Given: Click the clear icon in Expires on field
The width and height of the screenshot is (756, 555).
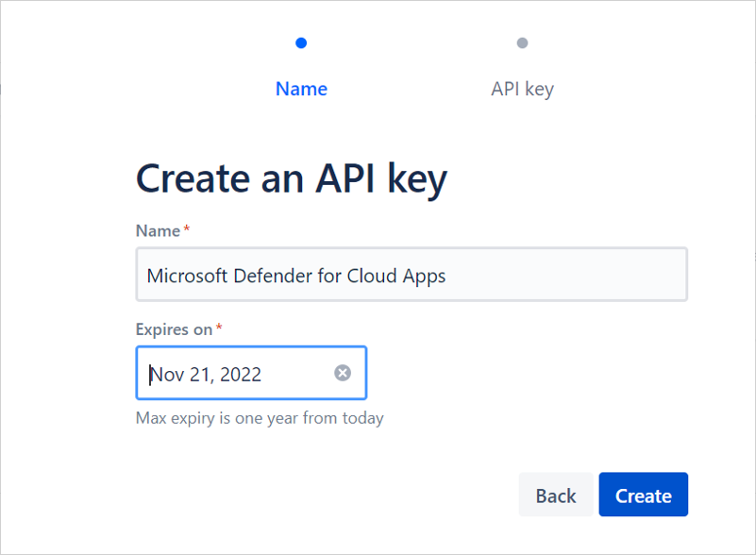Looking at the screenshot, I should click(x=342, y=373).
